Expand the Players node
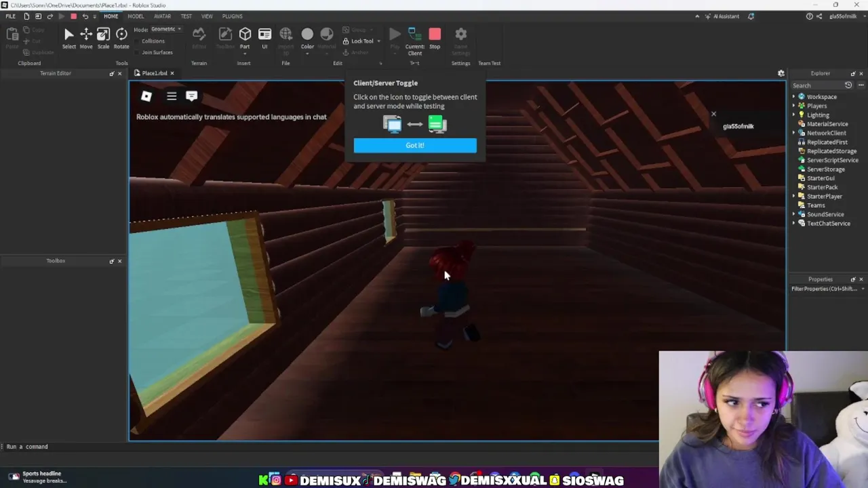 tap(794, 106)
